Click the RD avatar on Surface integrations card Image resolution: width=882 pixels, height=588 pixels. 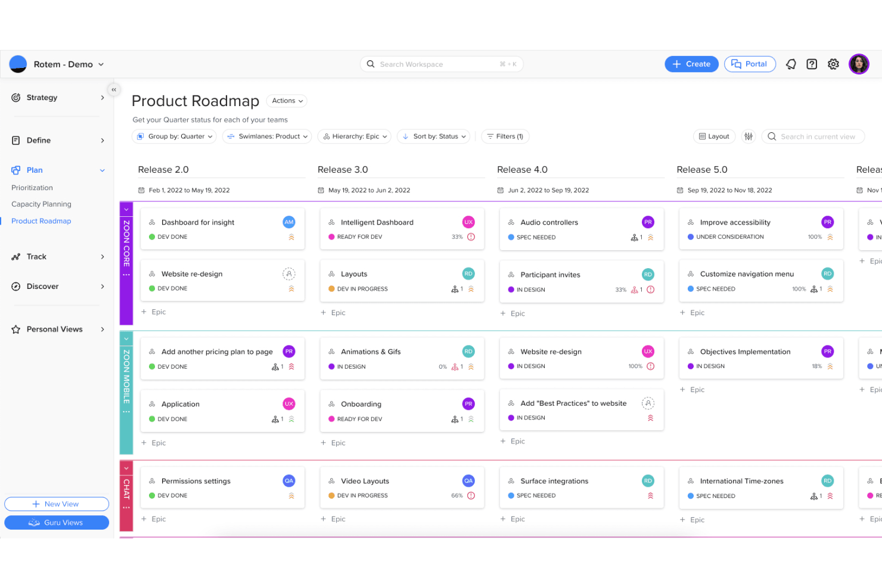click(x=648, y=481)
